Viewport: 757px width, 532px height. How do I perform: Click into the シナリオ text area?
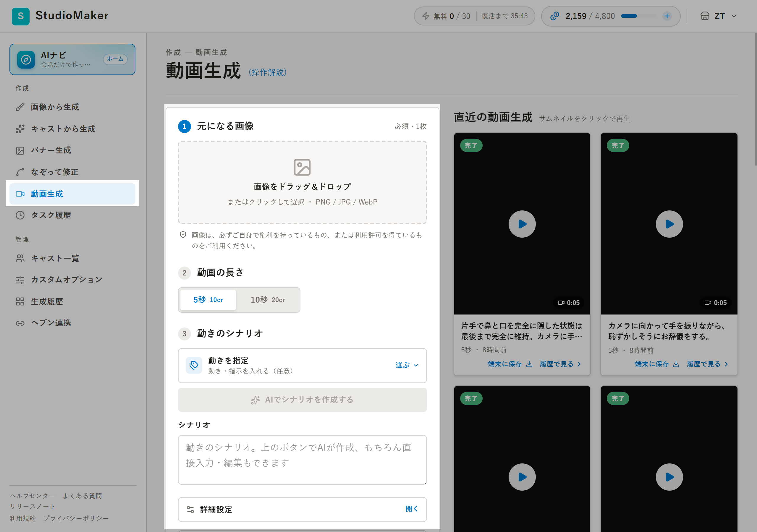302,460
